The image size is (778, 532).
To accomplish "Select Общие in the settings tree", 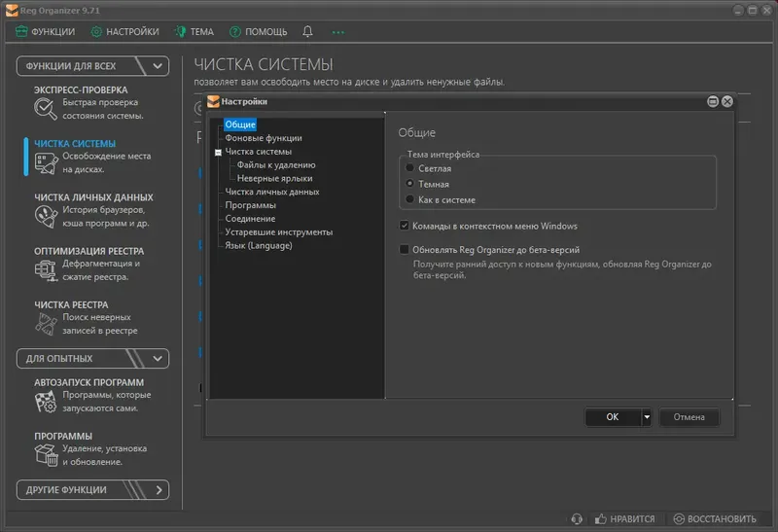I will pos(240,124).
